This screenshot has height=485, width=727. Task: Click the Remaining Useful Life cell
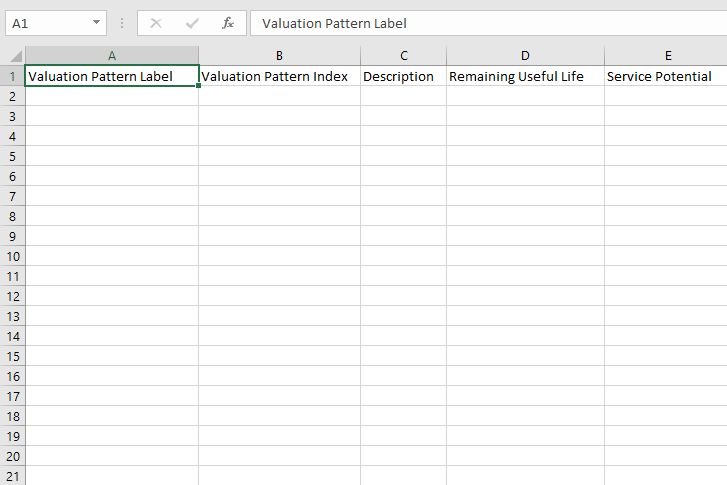(525, 76)
